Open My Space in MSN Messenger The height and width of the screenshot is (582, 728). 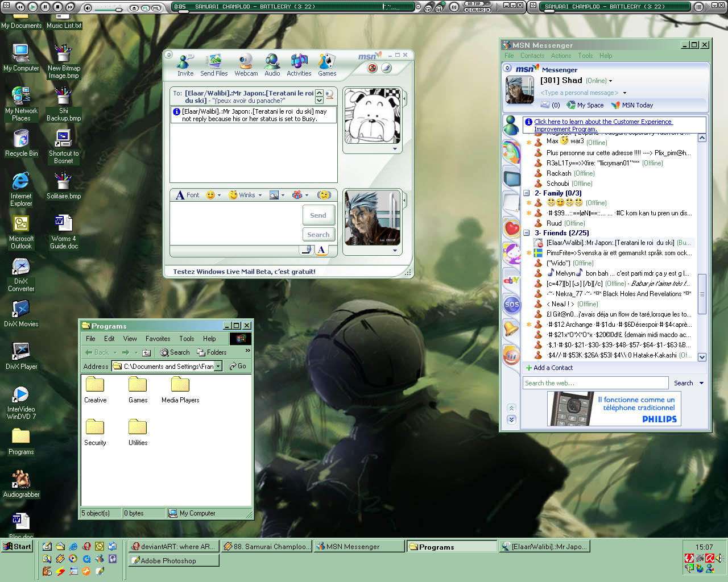tap(585, 105)
